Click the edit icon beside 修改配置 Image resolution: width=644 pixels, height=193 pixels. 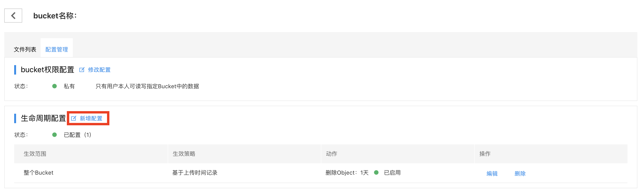point(82,70)
